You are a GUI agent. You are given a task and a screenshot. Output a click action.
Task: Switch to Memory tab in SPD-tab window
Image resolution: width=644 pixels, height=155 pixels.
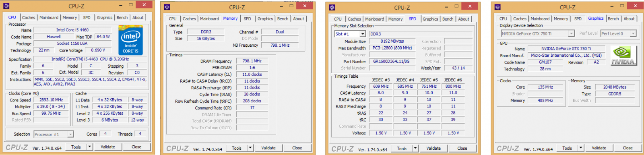[x=395, y=19]
